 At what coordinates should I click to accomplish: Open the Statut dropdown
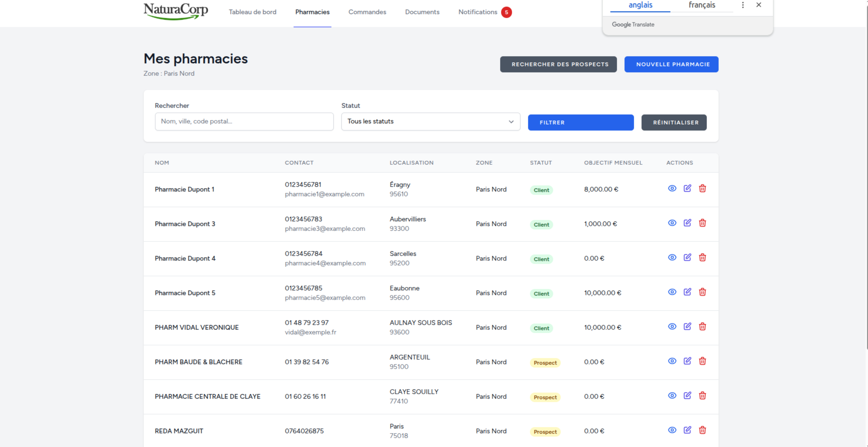coord(430,121)
